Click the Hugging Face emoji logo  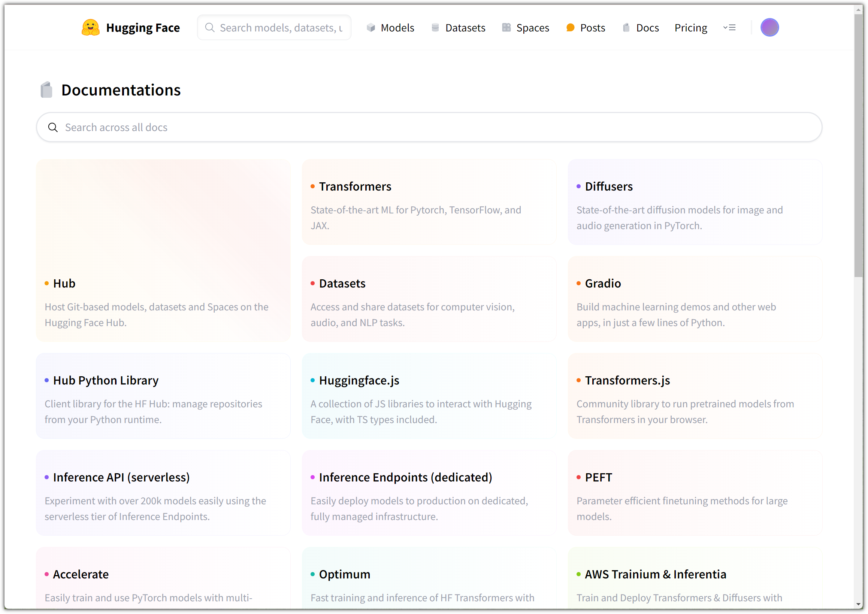point(90,28)
